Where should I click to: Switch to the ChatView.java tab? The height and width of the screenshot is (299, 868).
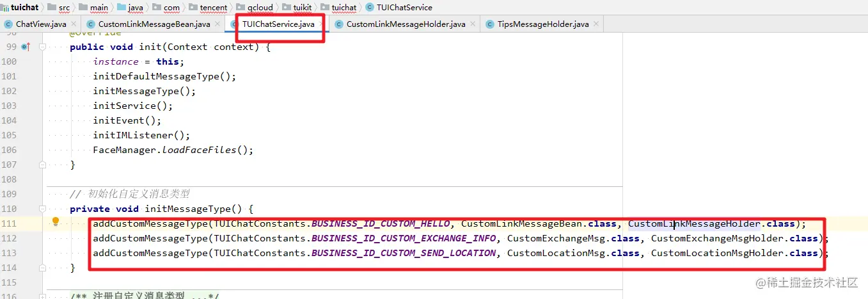41,24
